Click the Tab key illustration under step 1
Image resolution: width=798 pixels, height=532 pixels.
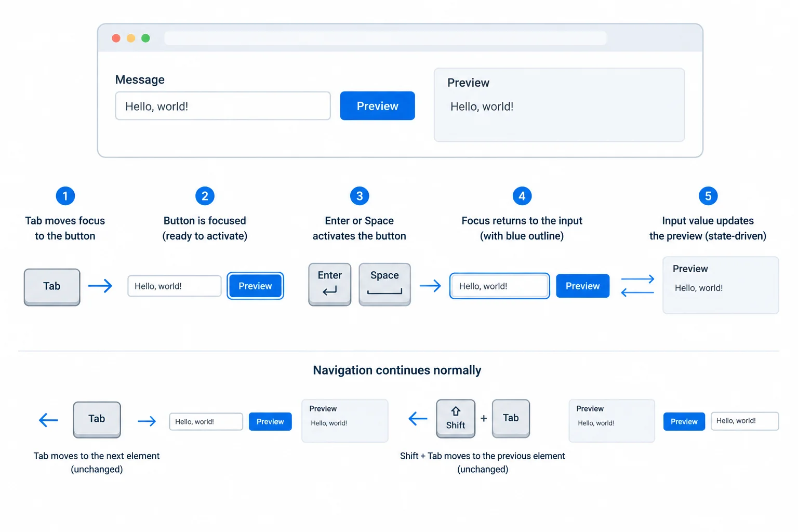(x=52, y=287)
